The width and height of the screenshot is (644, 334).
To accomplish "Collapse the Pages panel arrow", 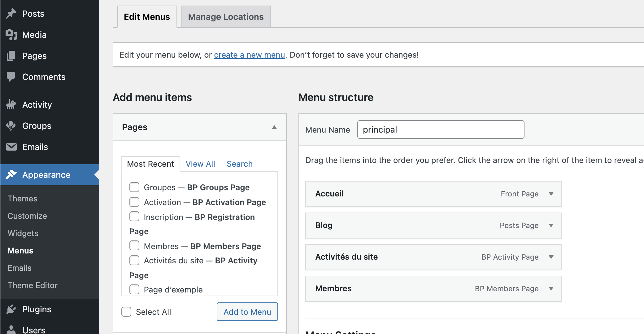I will (x=274, y=127).
